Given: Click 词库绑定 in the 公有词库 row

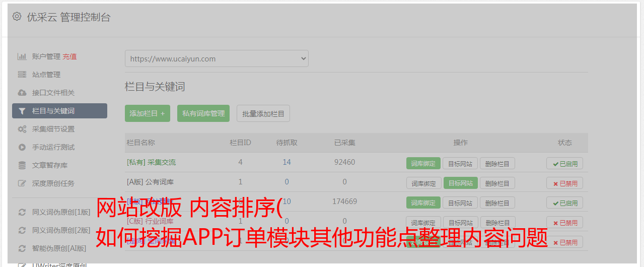Looking at the screenshot, I should 423,183.
